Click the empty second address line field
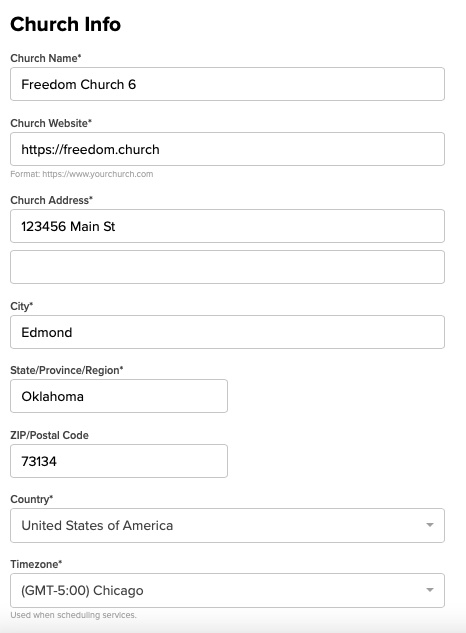 pyautogui.click(x=227, y=267)
